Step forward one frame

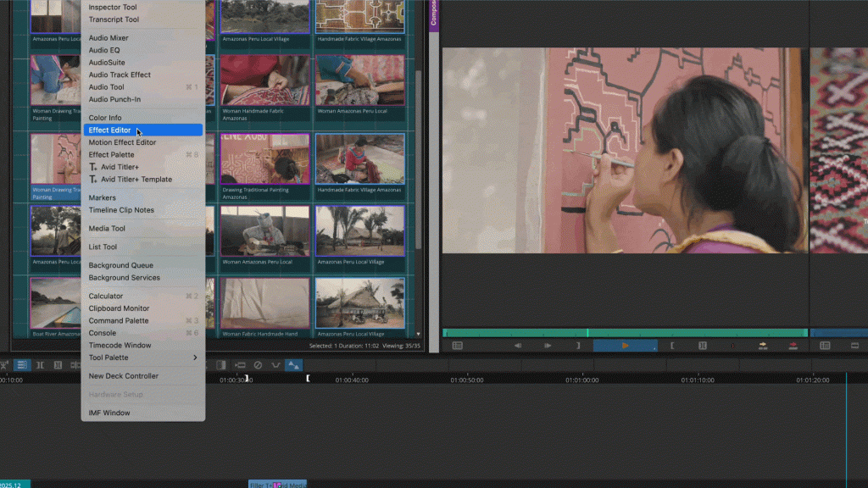[548, 346]
